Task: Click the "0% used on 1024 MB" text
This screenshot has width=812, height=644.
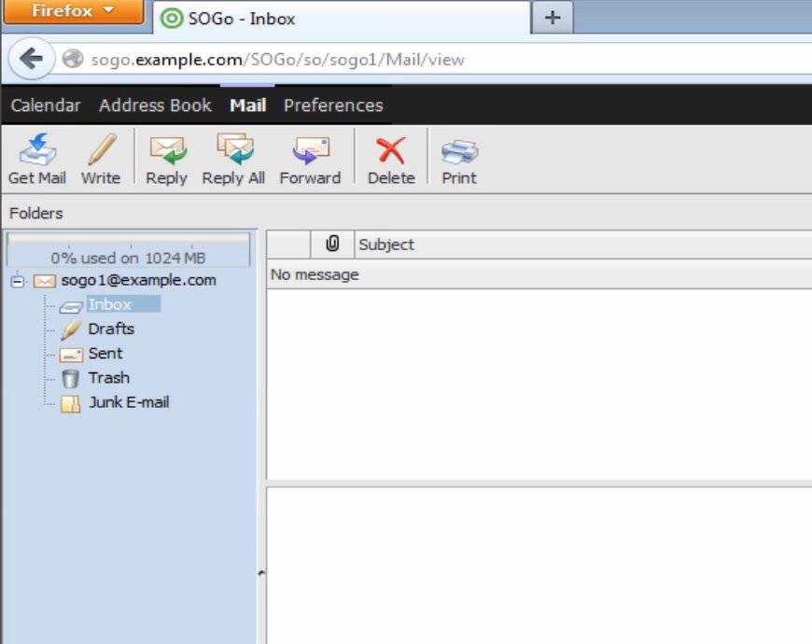Action: (x=129, y=258)
